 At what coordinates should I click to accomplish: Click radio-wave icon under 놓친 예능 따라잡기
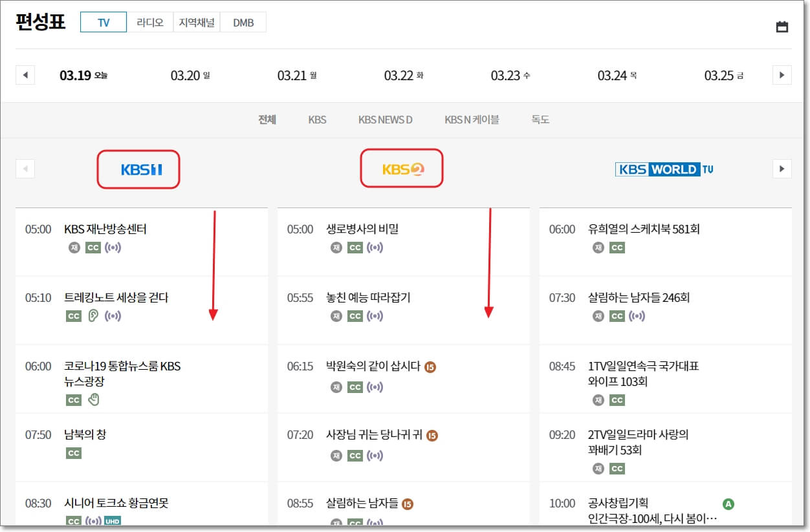375,316
